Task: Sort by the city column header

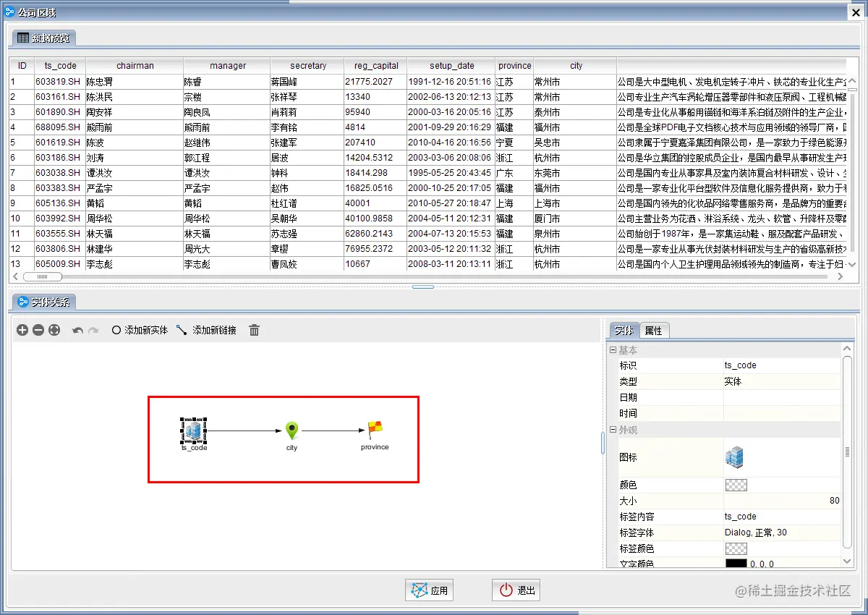Action: [x=575, y=66]
